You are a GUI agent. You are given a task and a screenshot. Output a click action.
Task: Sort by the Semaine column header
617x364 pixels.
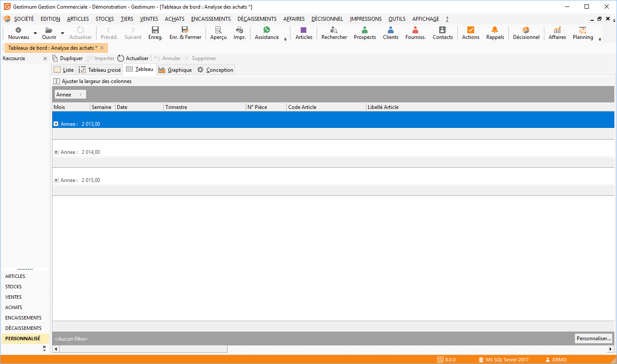pyautogui.click(x=103, y=107)
